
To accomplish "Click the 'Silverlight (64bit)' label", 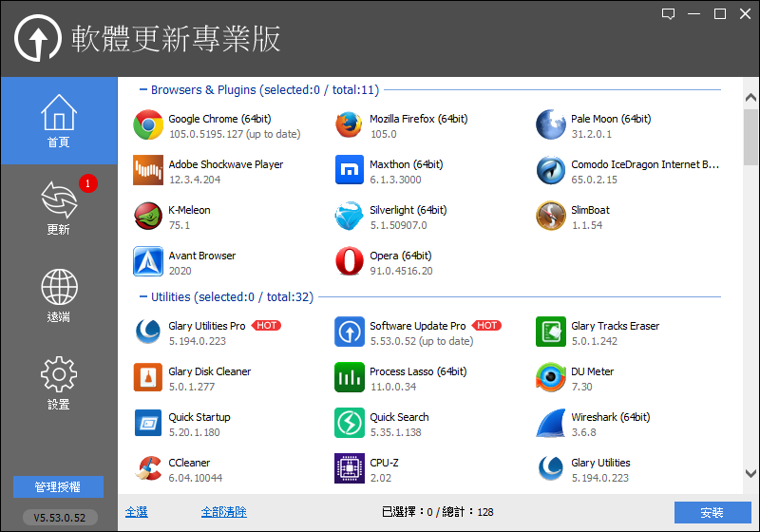I will pyautogui.click(x=408, y=210).
